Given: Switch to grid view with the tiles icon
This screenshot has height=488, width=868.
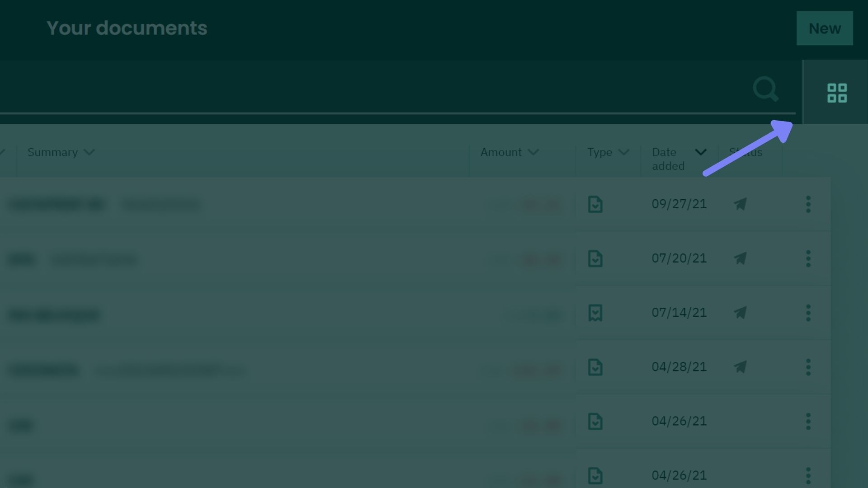Looking at the screenshot, I should pyautogui.click(x=837, y=93).
